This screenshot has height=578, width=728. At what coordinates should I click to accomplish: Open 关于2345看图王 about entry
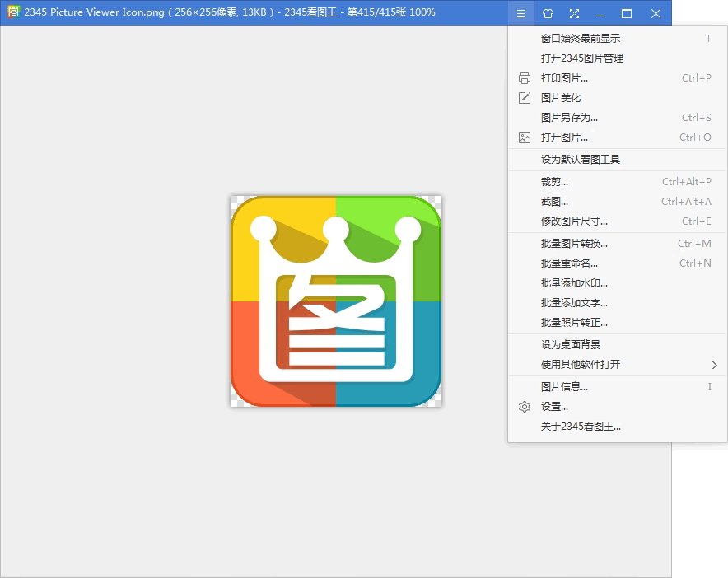tap(581, 427)
